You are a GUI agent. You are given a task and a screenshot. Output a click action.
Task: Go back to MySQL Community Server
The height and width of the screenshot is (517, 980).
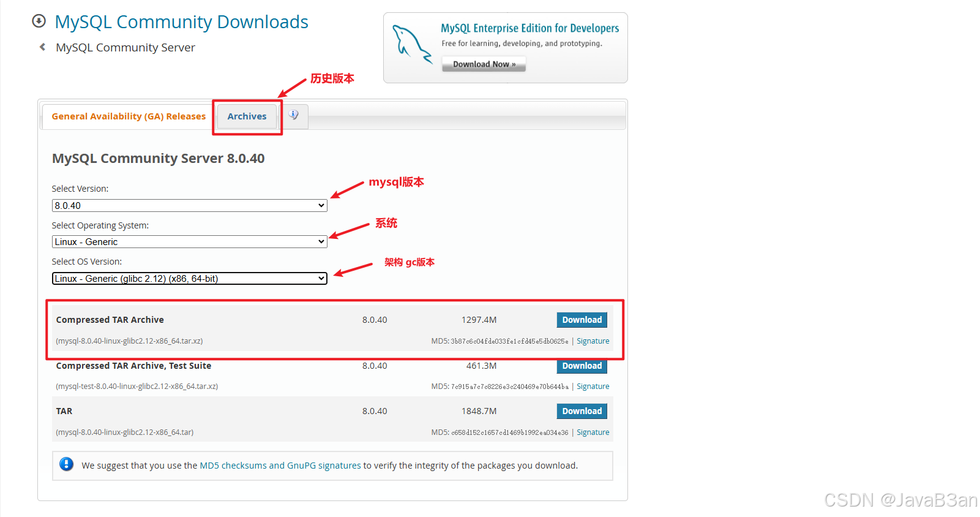[x=125, y=47]
